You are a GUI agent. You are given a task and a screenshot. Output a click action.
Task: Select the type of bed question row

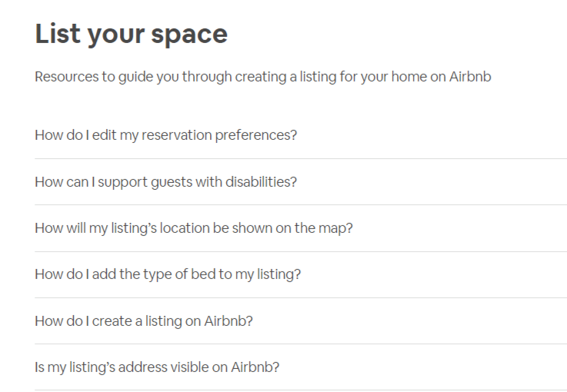(168, 274)
